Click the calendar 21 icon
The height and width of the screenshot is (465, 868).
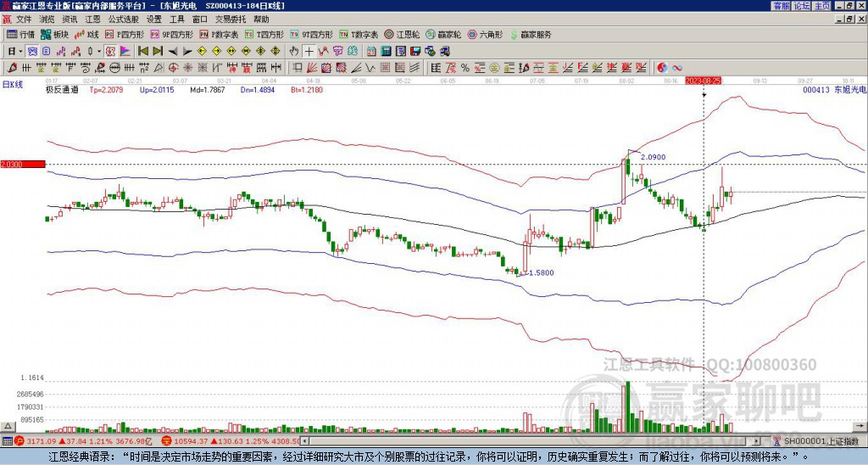coord(371,52)
